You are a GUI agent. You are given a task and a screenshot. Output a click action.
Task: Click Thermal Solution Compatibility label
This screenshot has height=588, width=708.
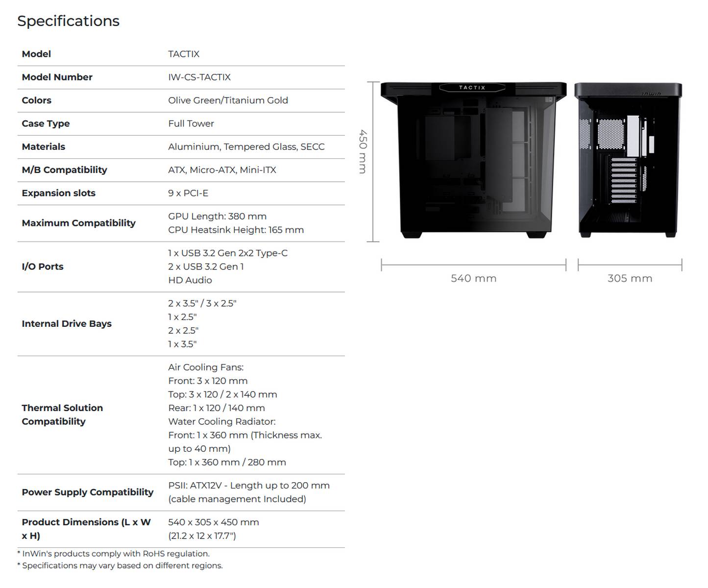(x=62, y=415)
